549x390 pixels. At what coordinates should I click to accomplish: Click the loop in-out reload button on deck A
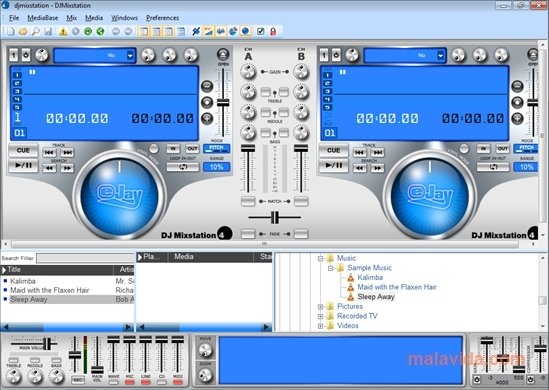tap(183, 167)
